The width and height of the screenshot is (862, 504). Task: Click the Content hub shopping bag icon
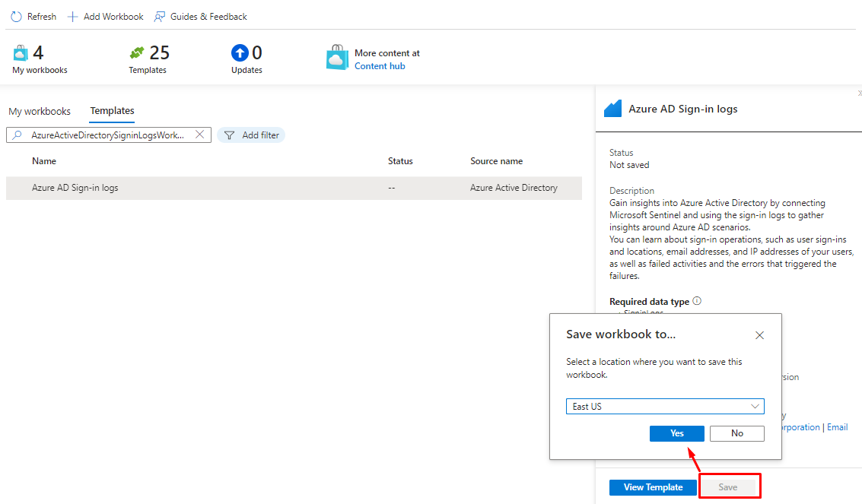337,59
